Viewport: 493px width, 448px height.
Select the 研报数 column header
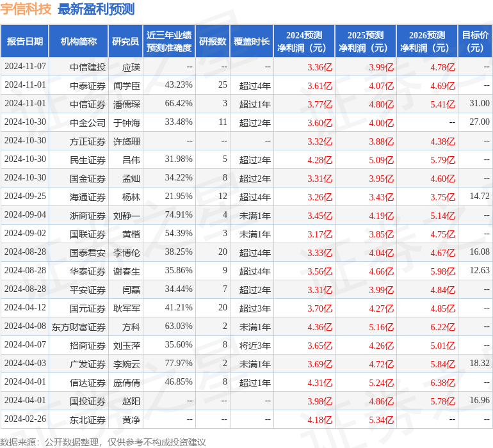coord(213,41)
